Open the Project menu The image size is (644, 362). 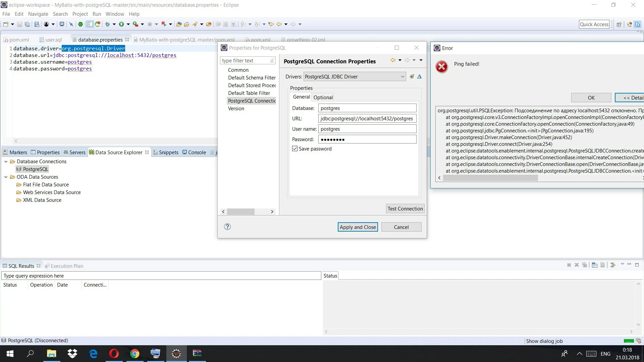[80, 14]
